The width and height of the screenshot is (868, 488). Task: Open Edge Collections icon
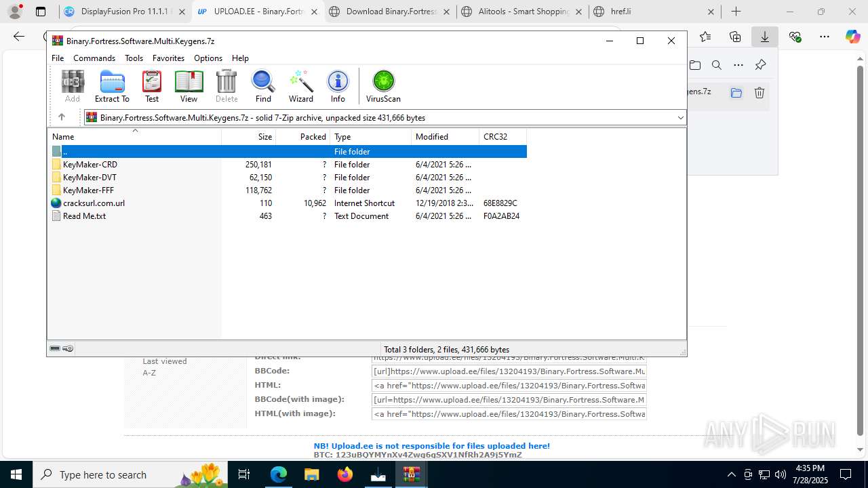click(x=735, y=37)
